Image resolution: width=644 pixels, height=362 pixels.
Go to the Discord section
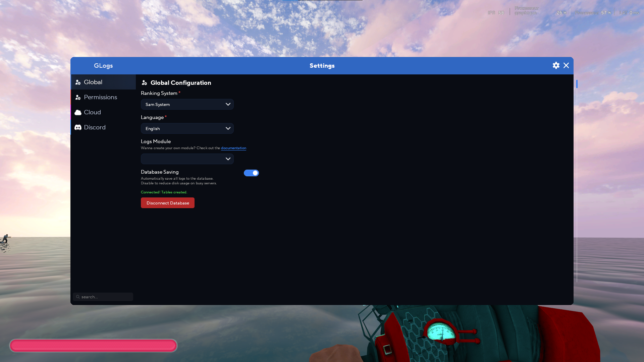[x=103, y=127]
